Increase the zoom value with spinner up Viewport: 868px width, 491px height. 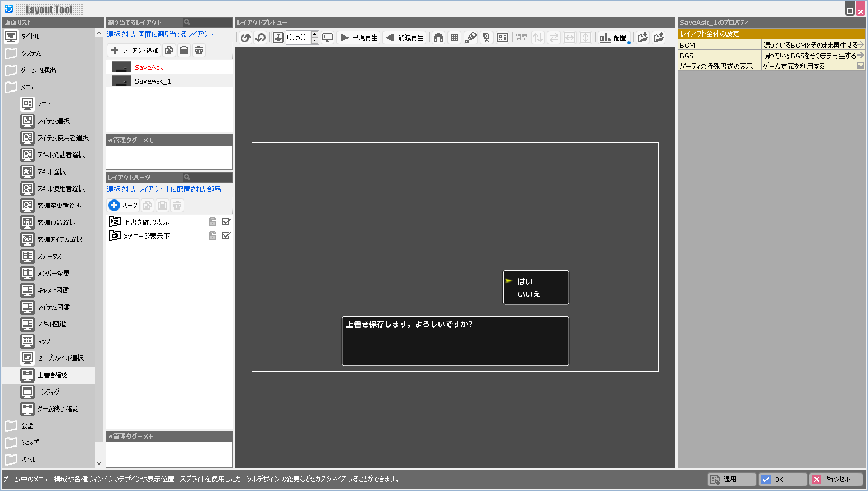point(315,34)
